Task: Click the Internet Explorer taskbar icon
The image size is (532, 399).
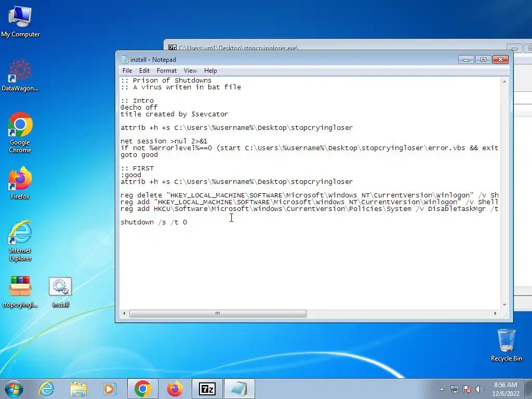Action: point(46,389)
